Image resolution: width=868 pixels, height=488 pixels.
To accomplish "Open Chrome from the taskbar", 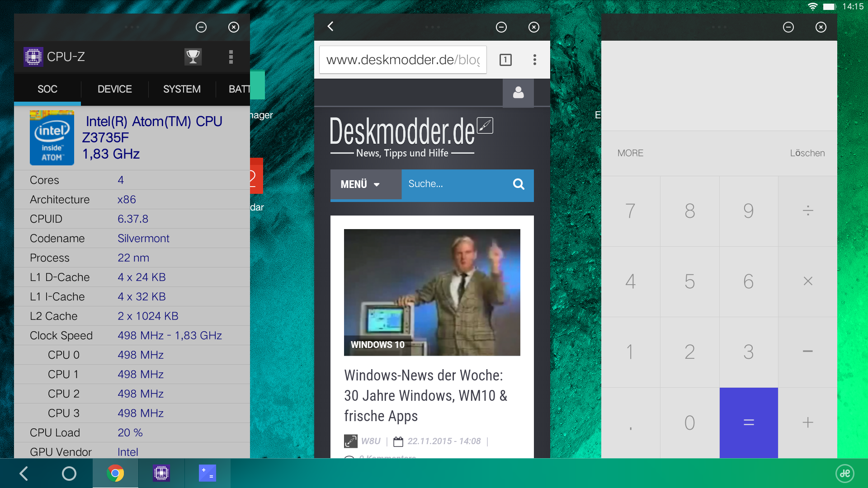I will (x=115, y=474).
